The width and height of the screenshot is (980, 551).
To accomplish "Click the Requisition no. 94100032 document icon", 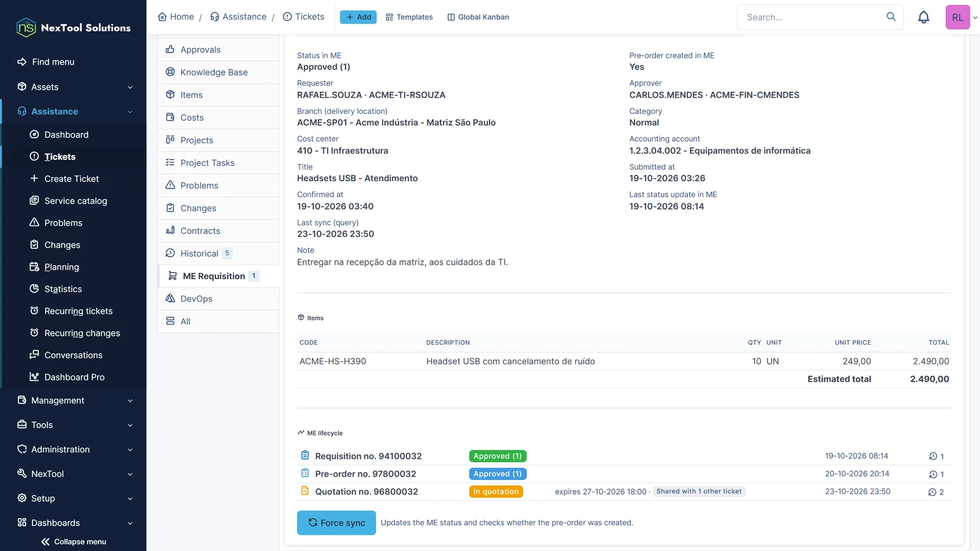I will coord(305,455).
